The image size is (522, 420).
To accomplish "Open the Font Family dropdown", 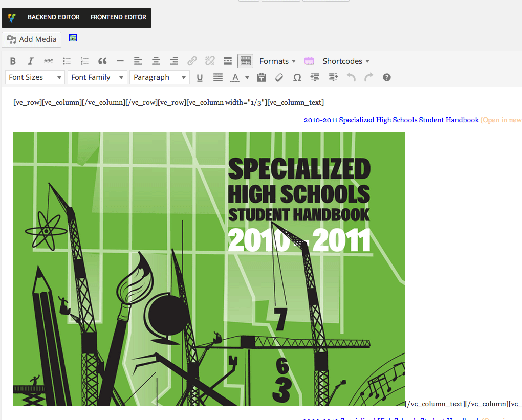I will [x=97, y=78].
